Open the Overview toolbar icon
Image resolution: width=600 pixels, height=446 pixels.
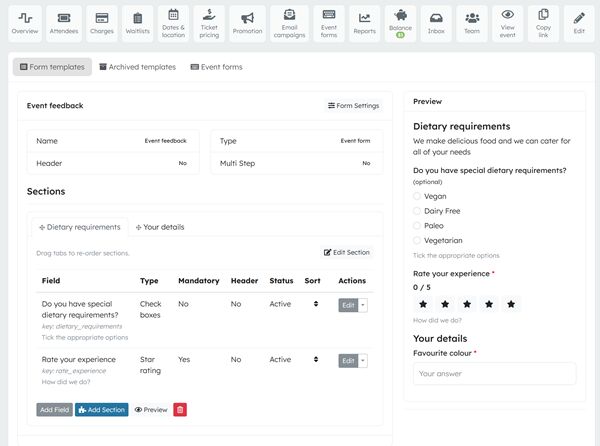pos(25,22)
